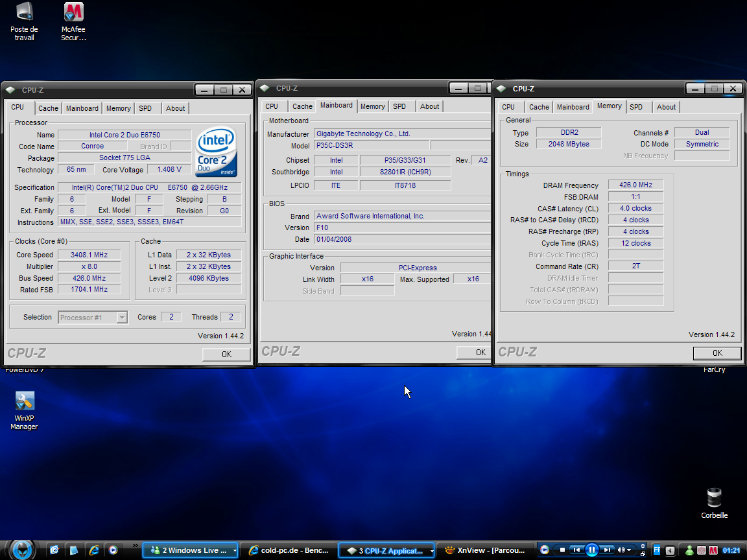Screen dimensions: 747x560
Task: Click CAS# Latency value 4.0 clocks
Action: click(x=635, y=208)
